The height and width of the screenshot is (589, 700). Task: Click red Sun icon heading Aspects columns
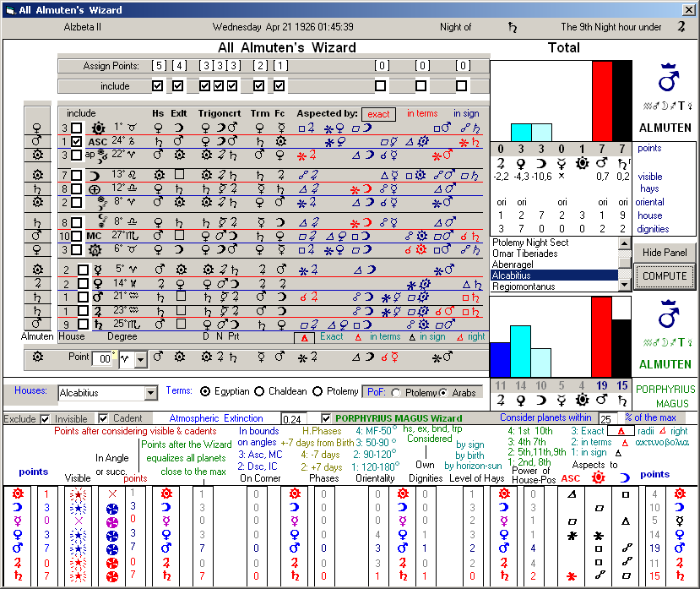[598, 477]
